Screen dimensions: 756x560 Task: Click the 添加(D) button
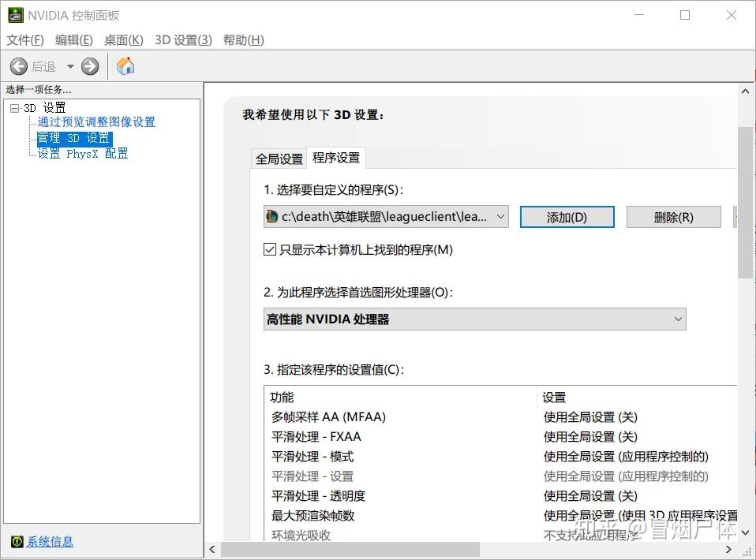567,218
